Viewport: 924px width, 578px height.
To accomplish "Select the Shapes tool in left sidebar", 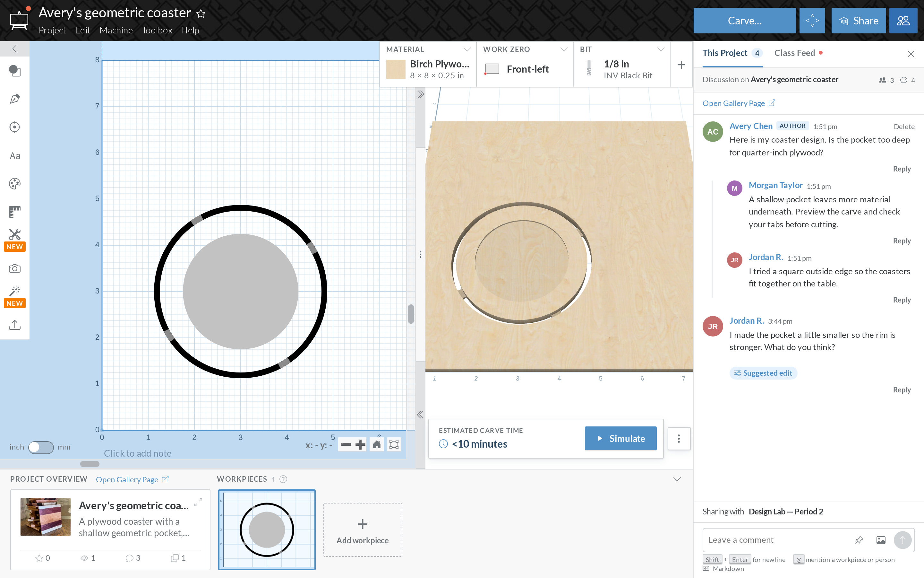I will (14, 71).
